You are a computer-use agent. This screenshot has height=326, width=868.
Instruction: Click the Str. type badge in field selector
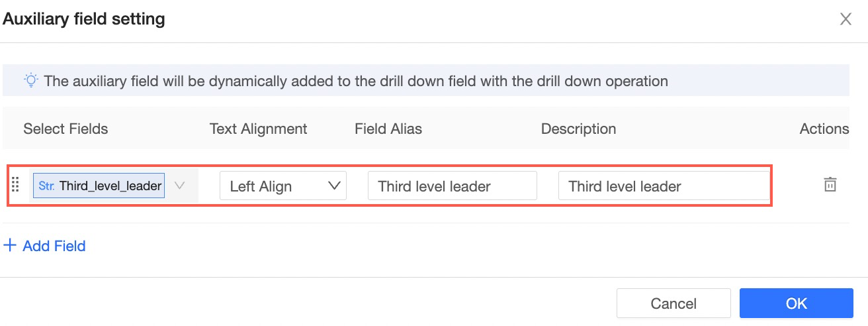pos(46,186)
